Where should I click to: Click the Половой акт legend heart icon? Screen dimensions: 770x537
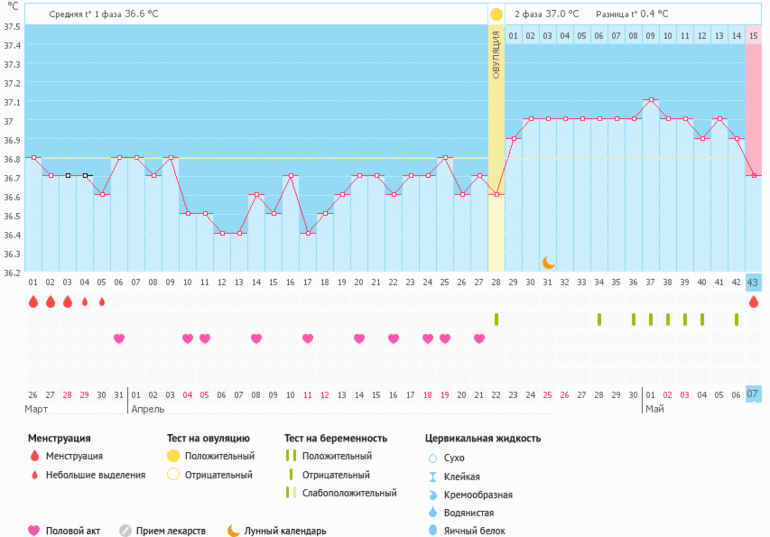click(x=34, y=531)
